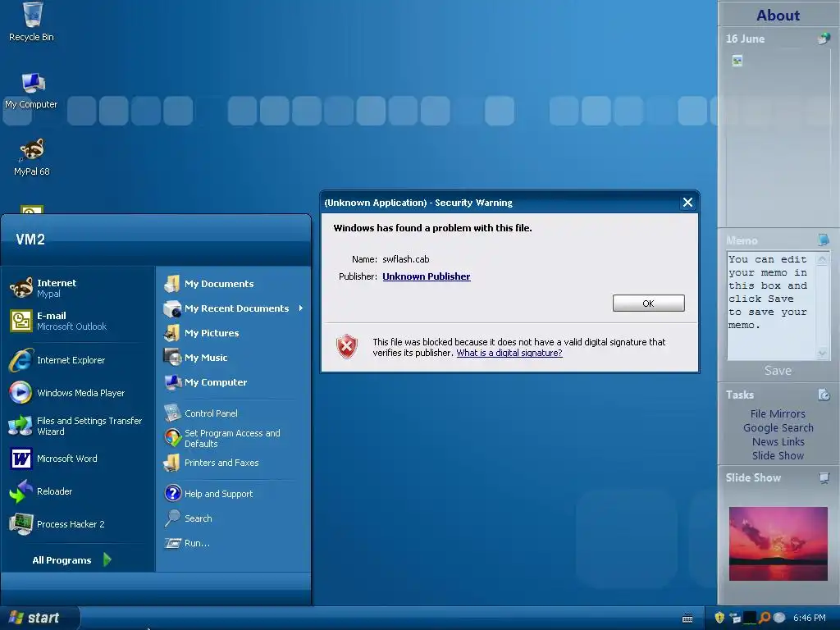
Task: Click the orange magnifier tray icon
Action: (765, 618)
